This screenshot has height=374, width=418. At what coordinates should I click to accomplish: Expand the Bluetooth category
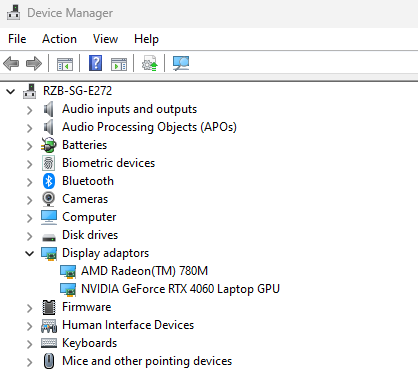pos(30,182)
